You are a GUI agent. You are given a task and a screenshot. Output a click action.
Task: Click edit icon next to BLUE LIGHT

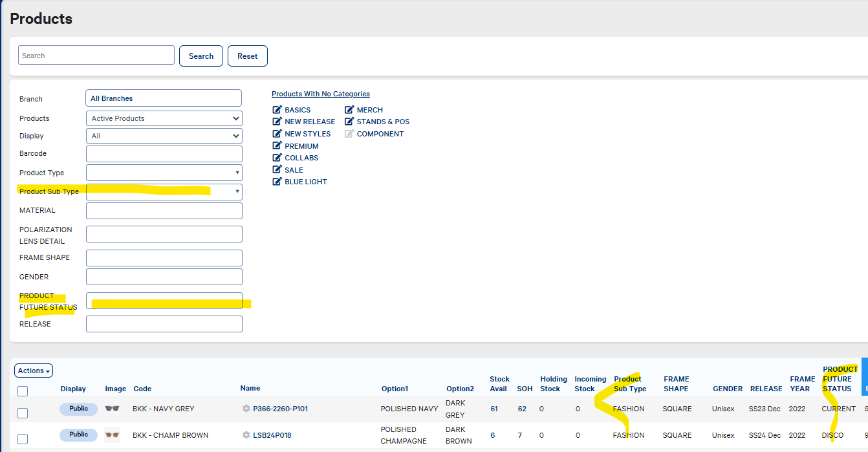[277, 182]
